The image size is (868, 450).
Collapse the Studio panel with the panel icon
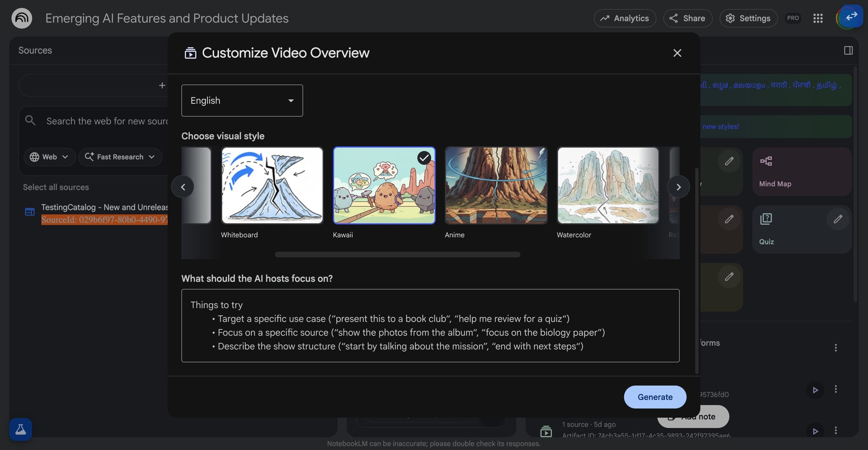click(x=848, y=50)
